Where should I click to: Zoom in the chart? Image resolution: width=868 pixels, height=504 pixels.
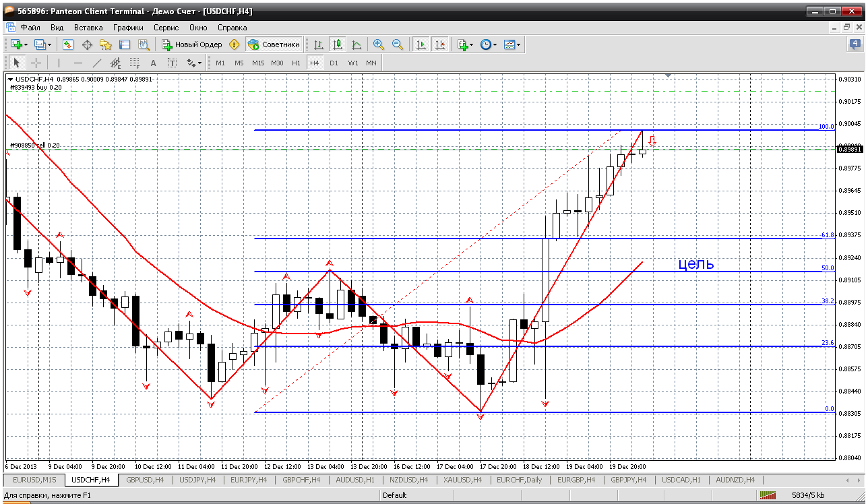(379, 44)
